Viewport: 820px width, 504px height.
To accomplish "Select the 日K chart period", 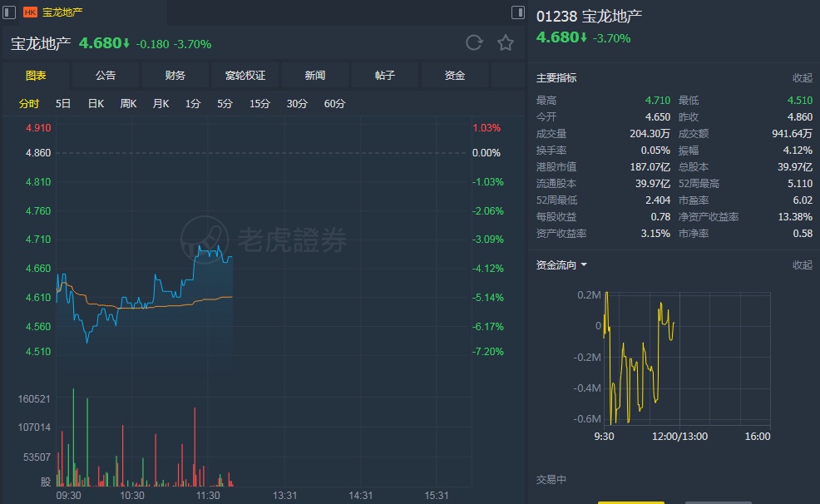I will (96, 104).
